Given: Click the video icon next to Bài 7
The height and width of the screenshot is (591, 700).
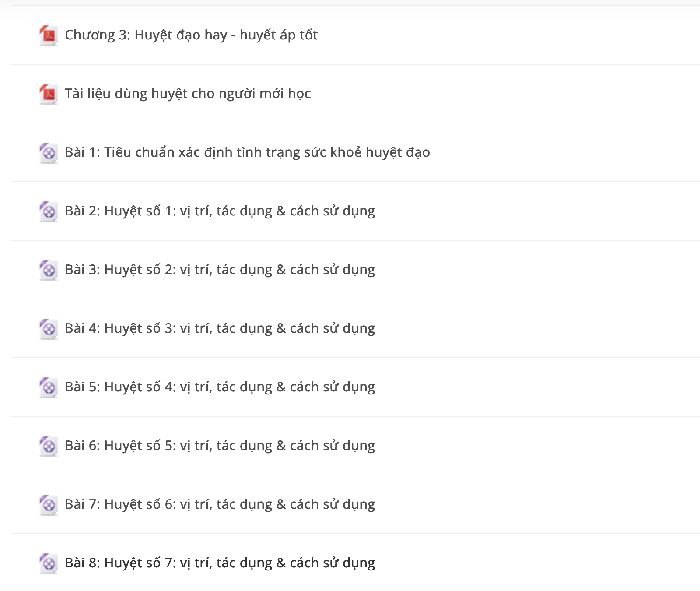Looking at the screenshot, I should (x=49, y=505).
